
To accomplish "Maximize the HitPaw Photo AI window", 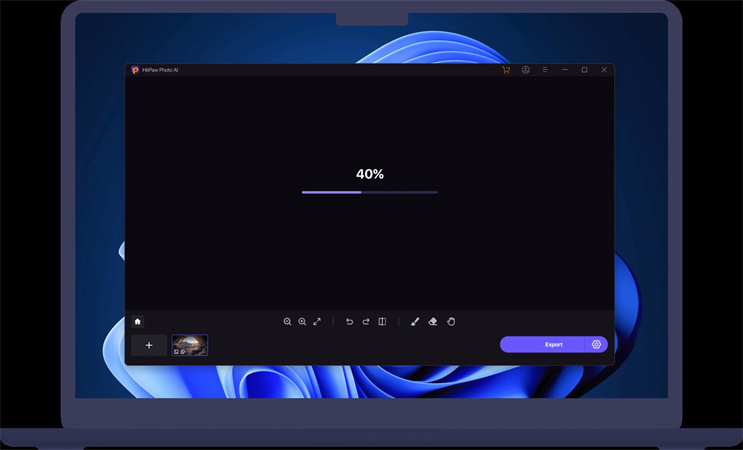I will coord(585,70).
